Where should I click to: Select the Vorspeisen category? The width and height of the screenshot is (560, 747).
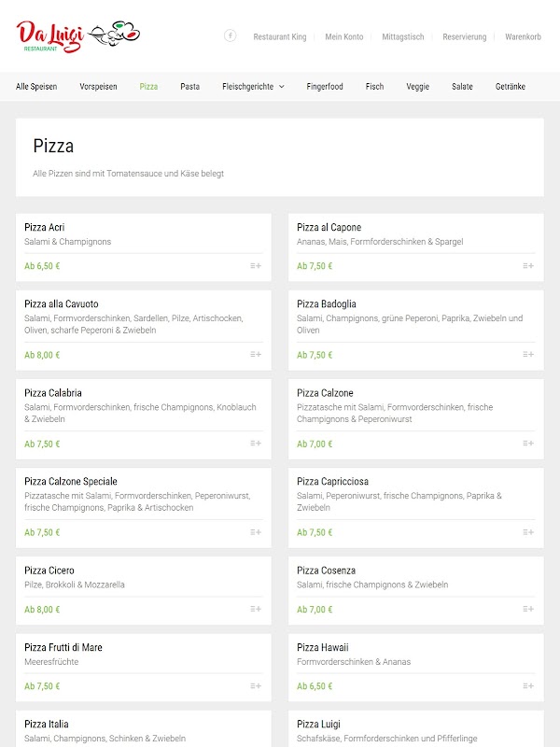(x=98, y=87)
